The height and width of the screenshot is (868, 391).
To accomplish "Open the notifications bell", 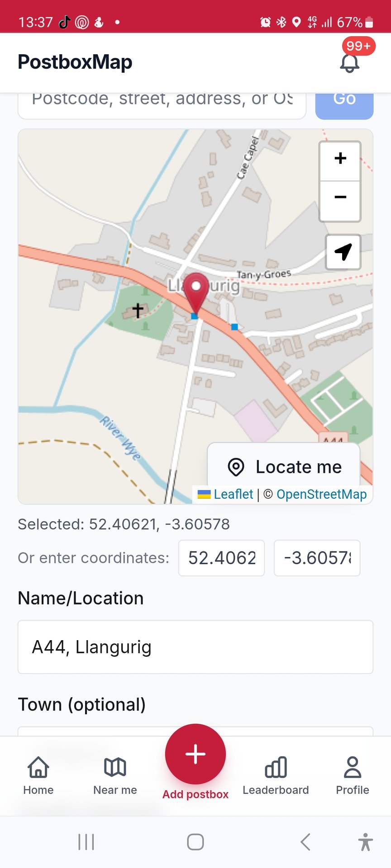I will coord(349,63).
